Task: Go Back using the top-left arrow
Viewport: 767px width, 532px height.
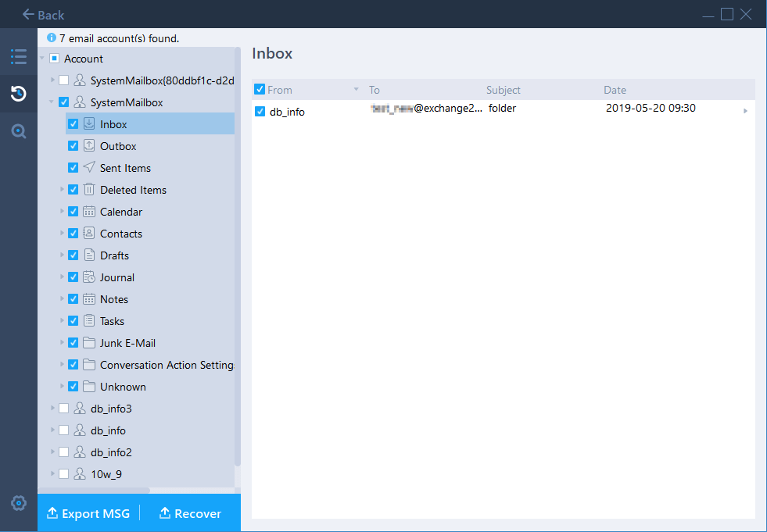Action: click(43, 15)
